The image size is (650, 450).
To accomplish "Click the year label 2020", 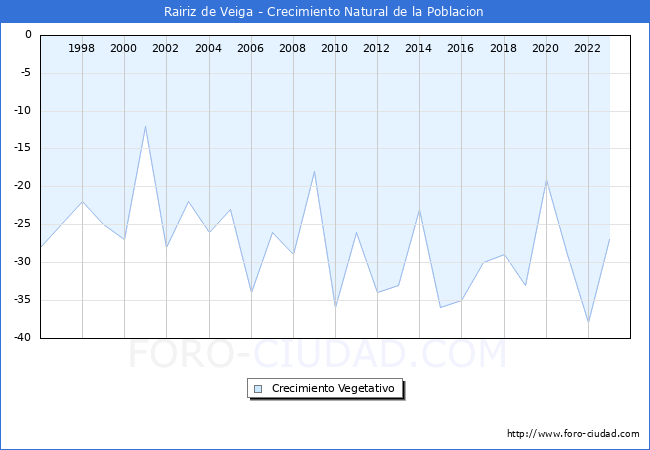I will click(x=545, y=48).
